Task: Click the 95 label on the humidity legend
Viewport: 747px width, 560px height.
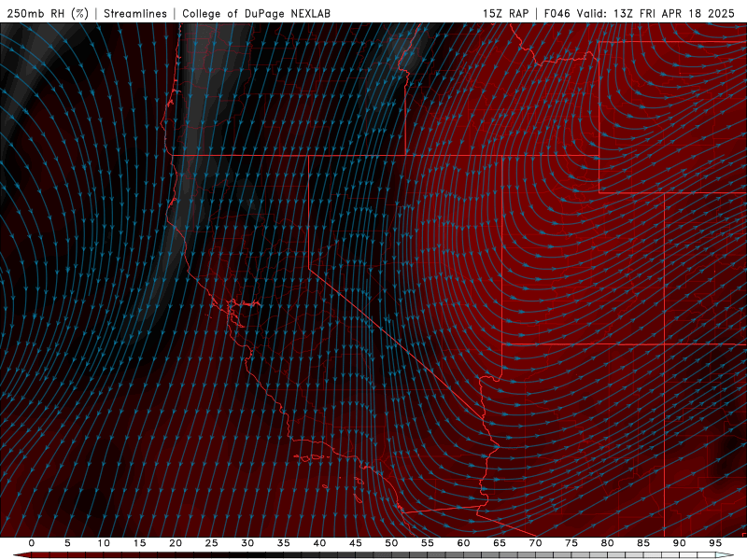Action: point(715,543)
